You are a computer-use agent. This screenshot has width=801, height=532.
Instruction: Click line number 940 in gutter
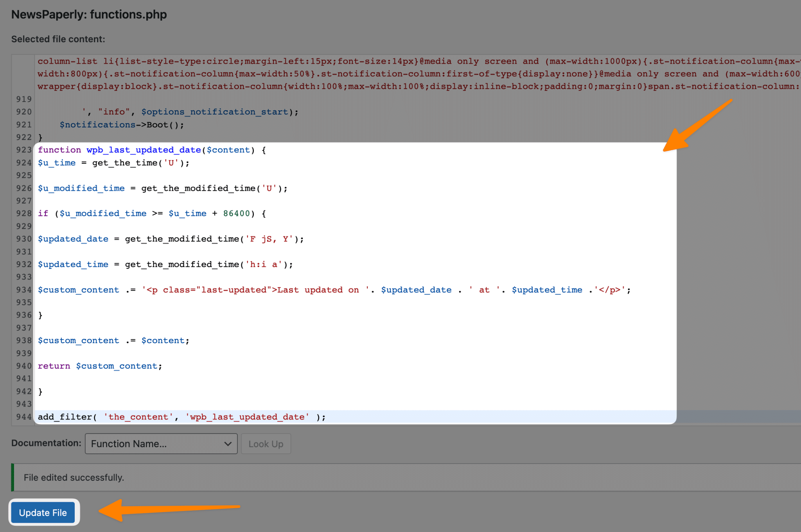click(x=23, y=366)
